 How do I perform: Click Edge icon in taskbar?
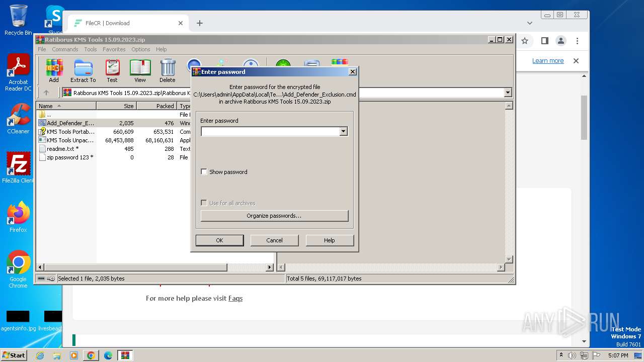point(108,355)
